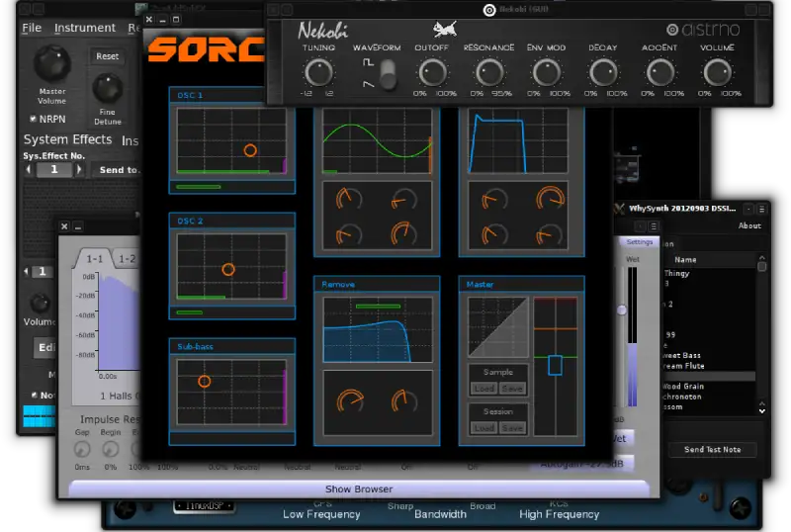Select the chronoton patch
Viewport: 791px width, 532px height.
point(710,397)
